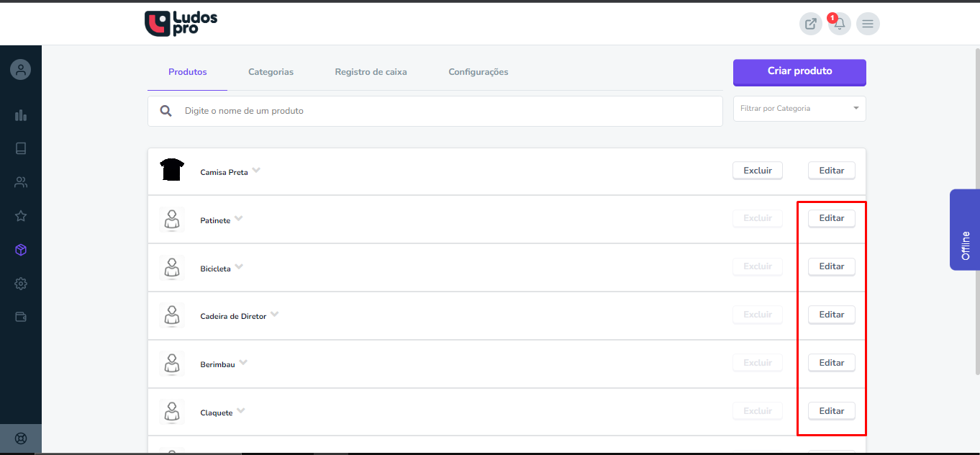Open the notifications bell
Image resolution: width=980 pixels, height=455 pixels.
(839, 24)
